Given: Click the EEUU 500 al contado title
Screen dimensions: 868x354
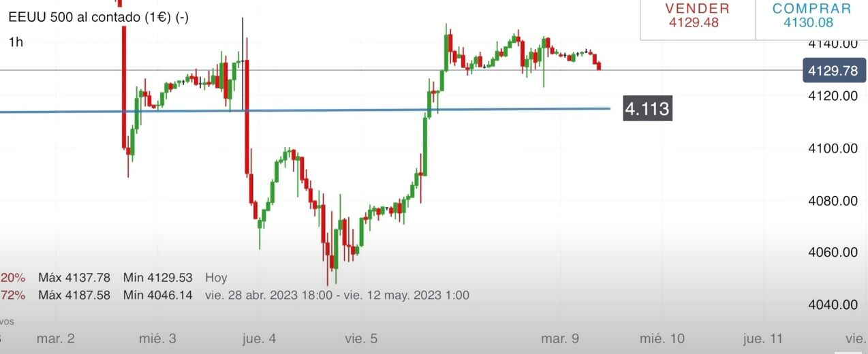Looking at the screenshot, I should pos(98,18).
